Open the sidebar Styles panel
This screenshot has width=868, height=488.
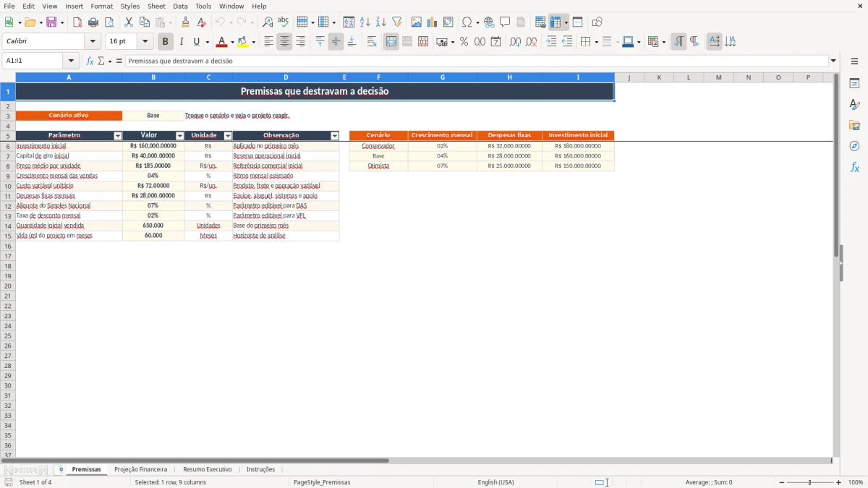(x=854, y=105)
